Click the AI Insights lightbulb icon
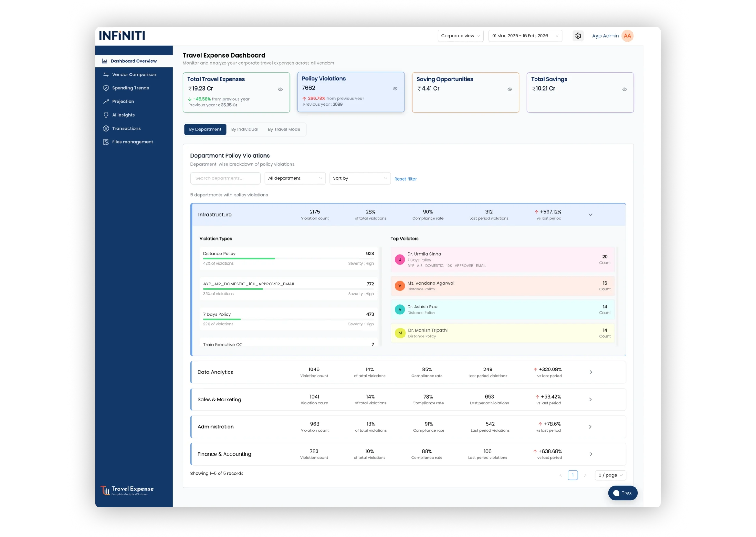This screenshot has height=537, width=756. (x=106, y=115)
